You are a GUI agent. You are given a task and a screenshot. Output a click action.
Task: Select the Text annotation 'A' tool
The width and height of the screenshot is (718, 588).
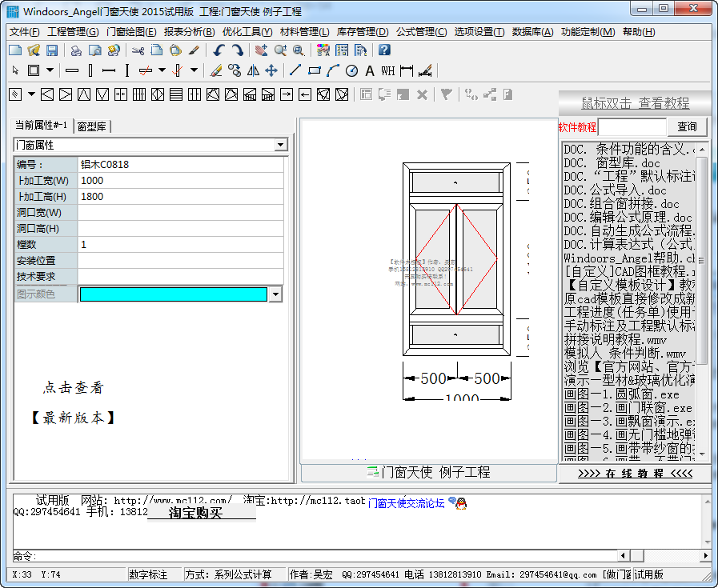tap(370, 70)
